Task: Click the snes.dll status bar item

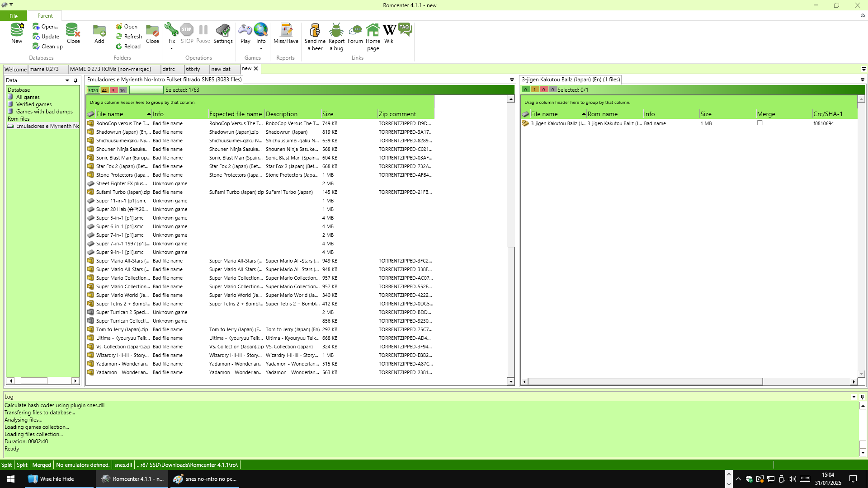Action: point(123,465)
